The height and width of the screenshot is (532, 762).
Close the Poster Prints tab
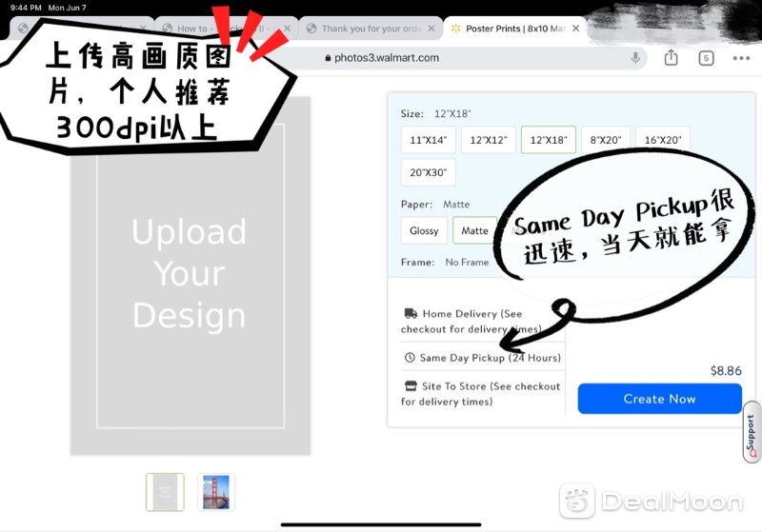tap(576, 29)
